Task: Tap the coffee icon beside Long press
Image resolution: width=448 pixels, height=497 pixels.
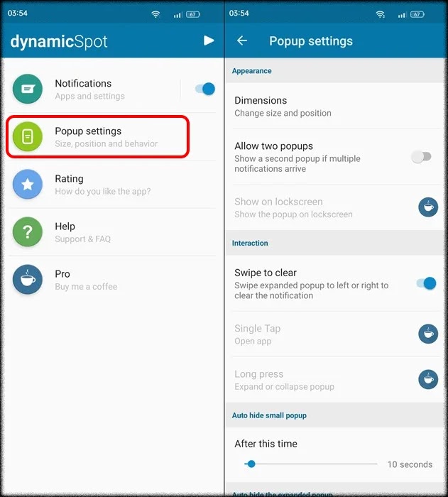Action: coord(428,379)
